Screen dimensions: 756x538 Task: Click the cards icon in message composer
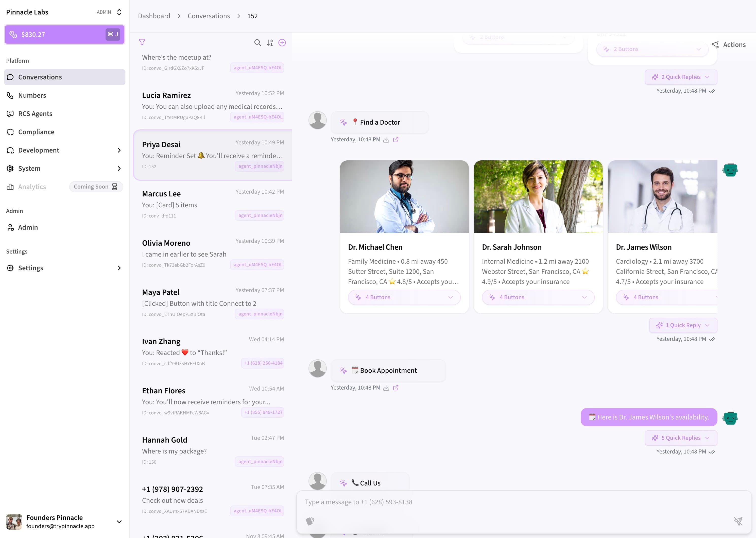point(310,521)
